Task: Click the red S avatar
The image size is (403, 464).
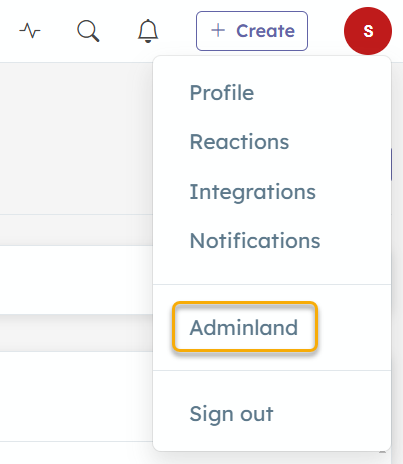Action: click(x=368, y=31)
